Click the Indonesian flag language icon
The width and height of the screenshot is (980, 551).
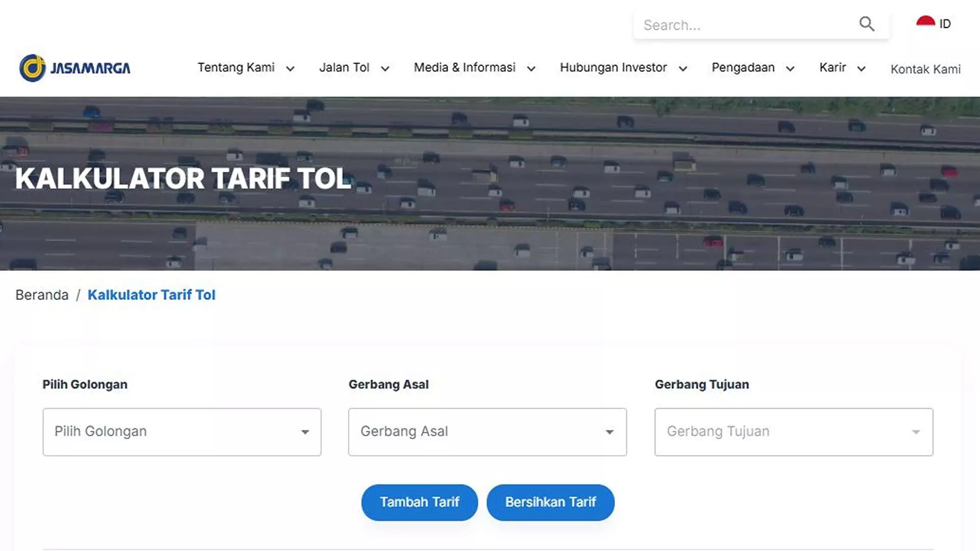click(x=925, y=22)
